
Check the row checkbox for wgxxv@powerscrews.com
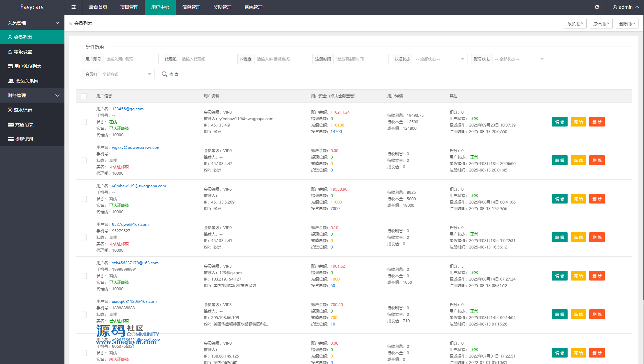coord(84,160)
